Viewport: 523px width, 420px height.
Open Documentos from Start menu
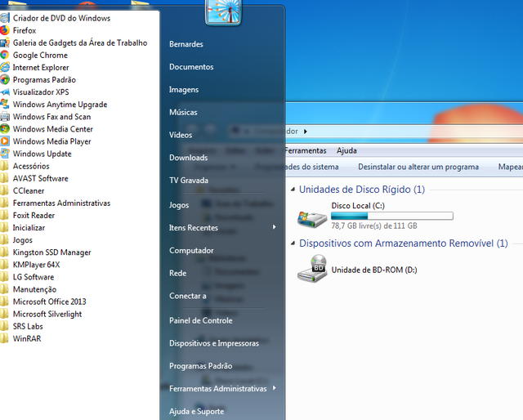(x=191, y=67)
